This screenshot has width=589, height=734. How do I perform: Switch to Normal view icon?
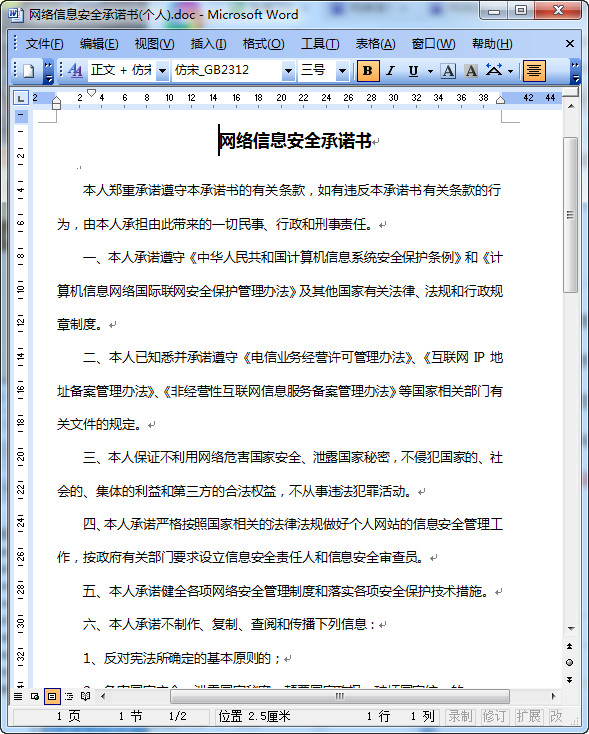point(18,697)
